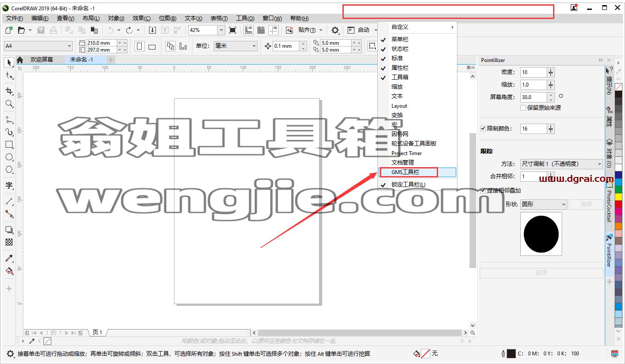Open the 方法 dropdown in Pointillizer
Image resolution: width=625 pixels, height=364 pixels.
561,164
